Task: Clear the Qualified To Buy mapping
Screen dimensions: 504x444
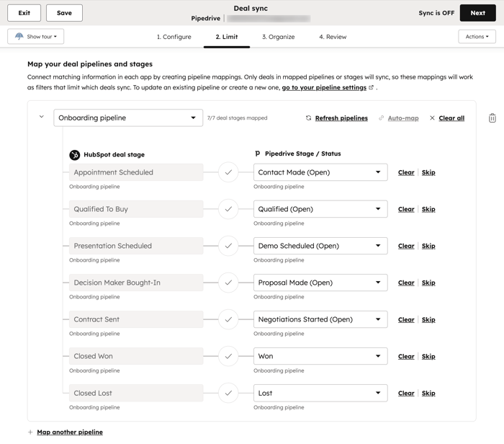Action: [x=406, y=209]
